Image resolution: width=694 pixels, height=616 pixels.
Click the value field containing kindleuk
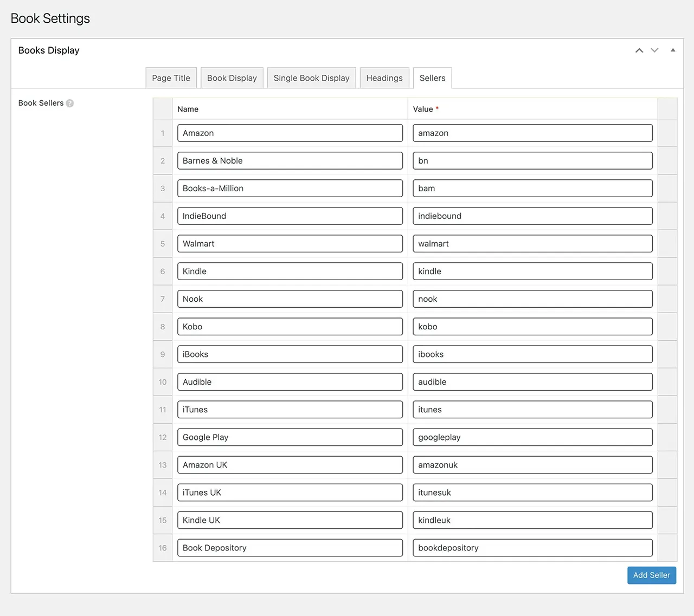click(532, 520)
